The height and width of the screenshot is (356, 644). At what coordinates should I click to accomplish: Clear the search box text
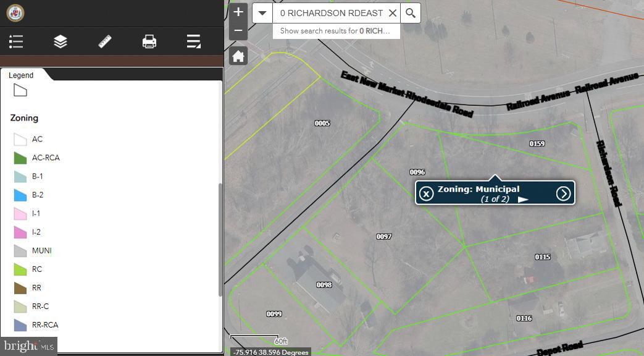pyautogui.click(x=393, y=13)
